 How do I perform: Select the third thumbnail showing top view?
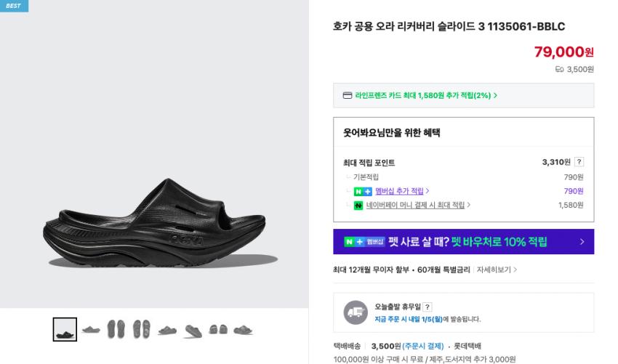tap(116, 330)
